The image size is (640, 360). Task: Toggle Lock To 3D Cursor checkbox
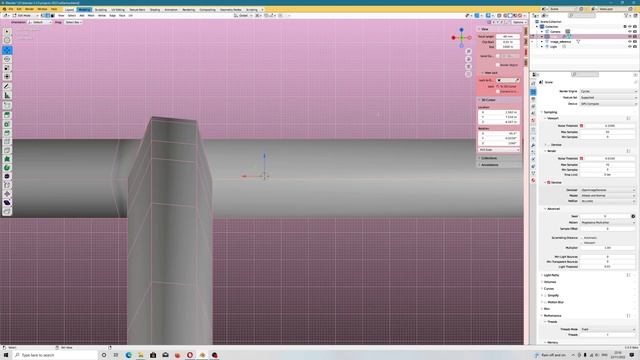(498, 87)
